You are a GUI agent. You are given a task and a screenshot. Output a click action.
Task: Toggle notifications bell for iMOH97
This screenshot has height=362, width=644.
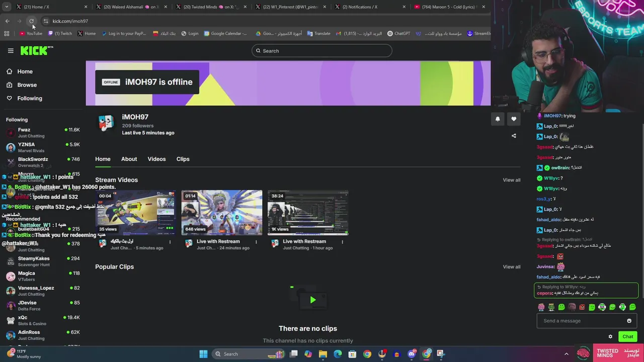(498, 119)
